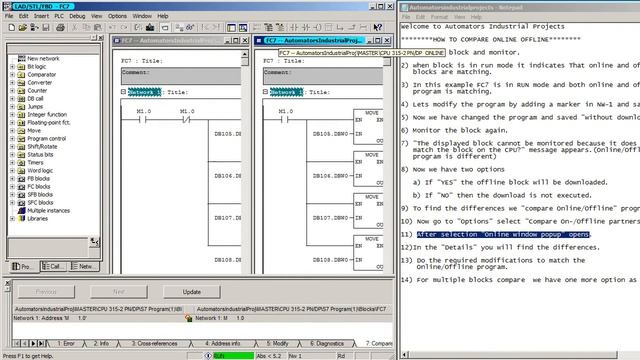Click the Paste toolbar icon
Viewport: 640px width, 360px height.
[98, 27]
